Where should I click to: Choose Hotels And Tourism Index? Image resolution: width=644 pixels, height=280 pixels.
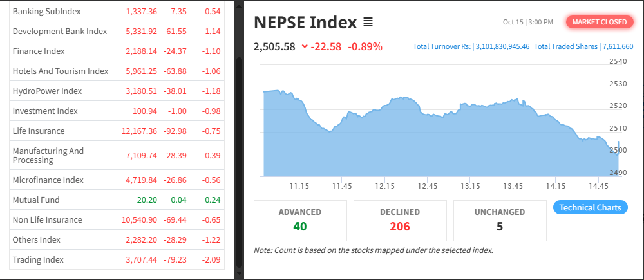point(60,71)
